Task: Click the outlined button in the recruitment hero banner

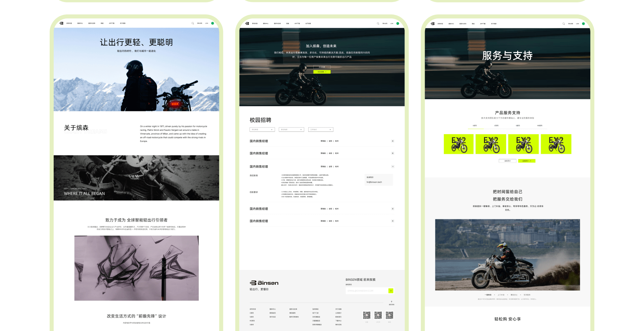Action: 322,67
